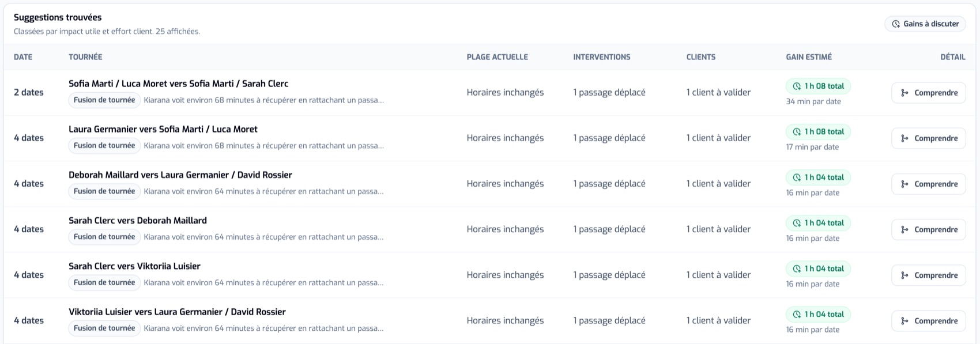Click the 1 h 08 total badge in Laura Germanier row
The image size is (980, 344).
click(x=818, y=131)
